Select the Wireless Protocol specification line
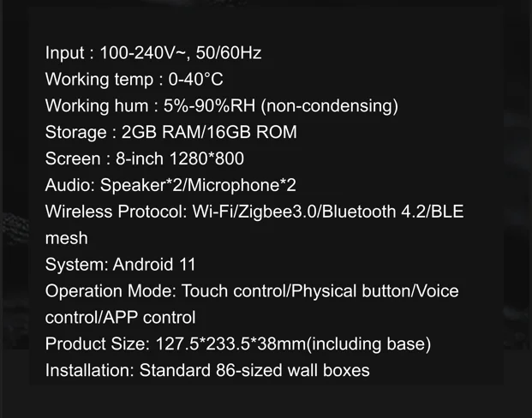 pyautogui.click(x=254, y=212)
